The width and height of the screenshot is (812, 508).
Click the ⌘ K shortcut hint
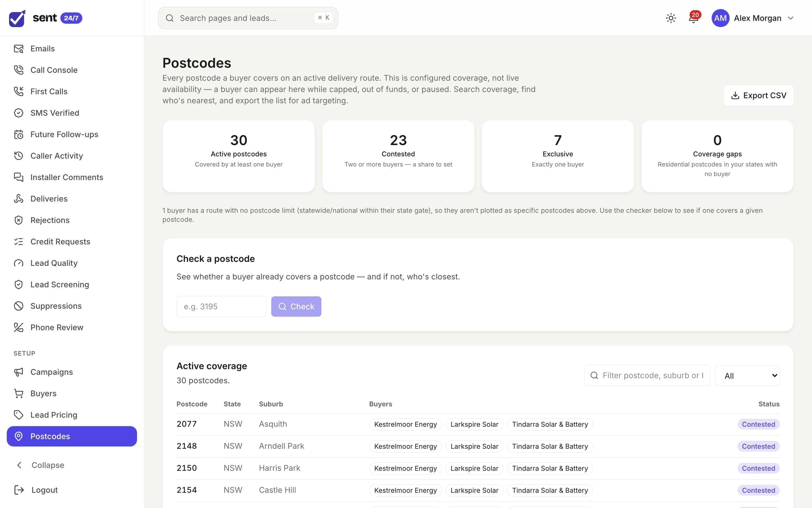(x=323, y=18)
